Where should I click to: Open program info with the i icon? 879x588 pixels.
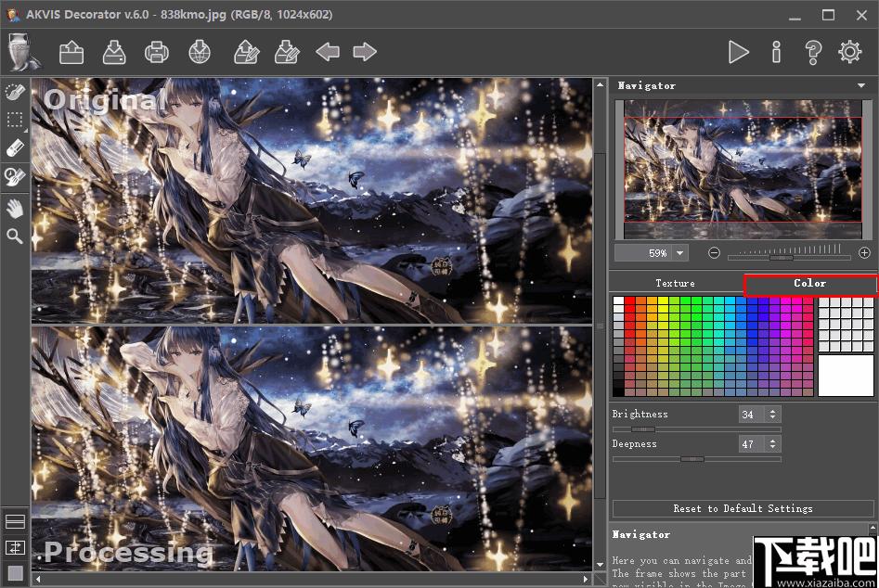pos(776,52)
